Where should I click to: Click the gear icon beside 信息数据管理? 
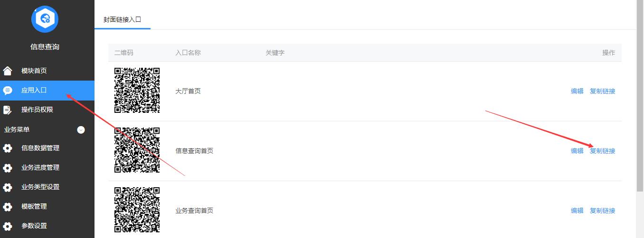point(8,148)
